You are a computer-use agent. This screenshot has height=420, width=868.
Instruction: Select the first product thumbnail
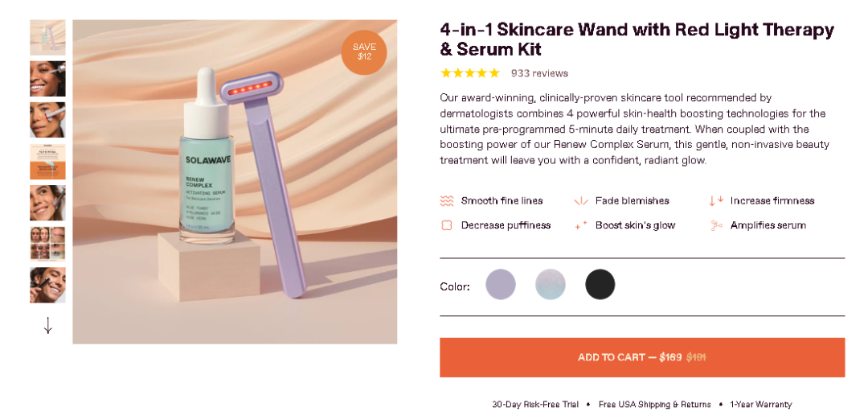coord(47,37)
